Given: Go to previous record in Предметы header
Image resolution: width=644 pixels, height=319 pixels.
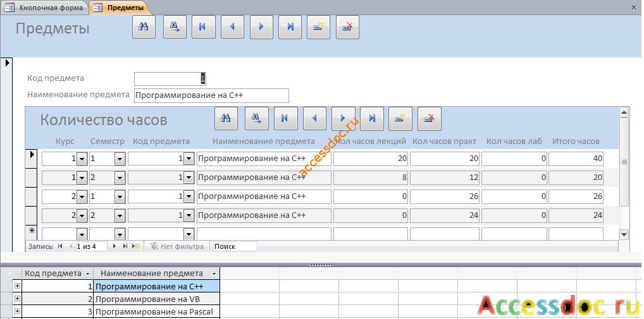Looking at the screenshot, I should 232,27.
